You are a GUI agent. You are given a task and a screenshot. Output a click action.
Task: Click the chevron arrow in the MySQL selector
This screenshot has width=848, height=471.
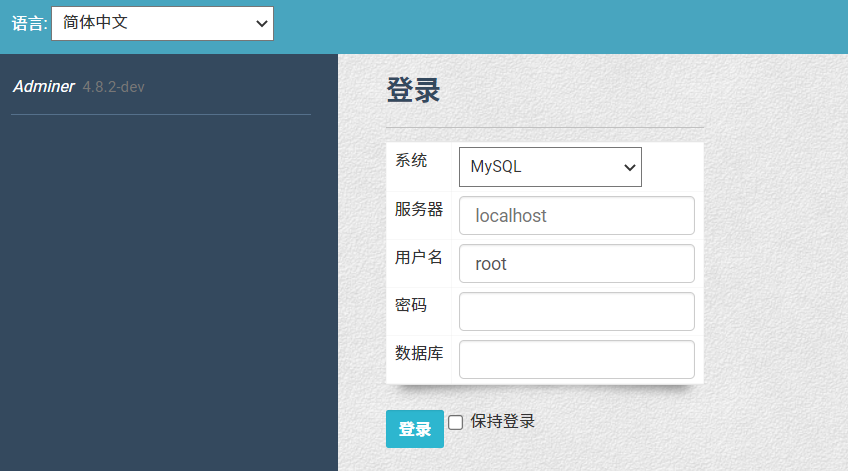630,167
